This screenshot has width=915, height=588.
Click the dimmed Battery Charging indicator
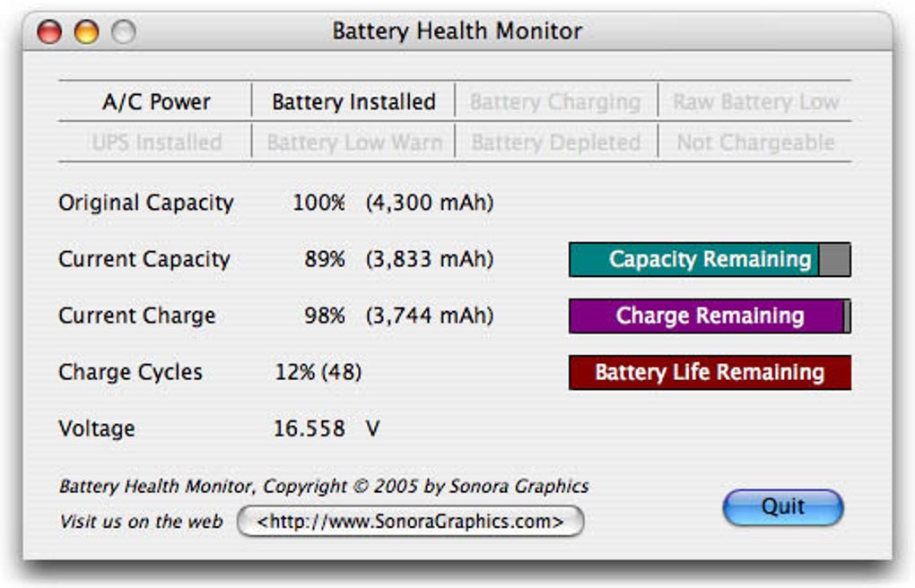(x=555, y=102)
